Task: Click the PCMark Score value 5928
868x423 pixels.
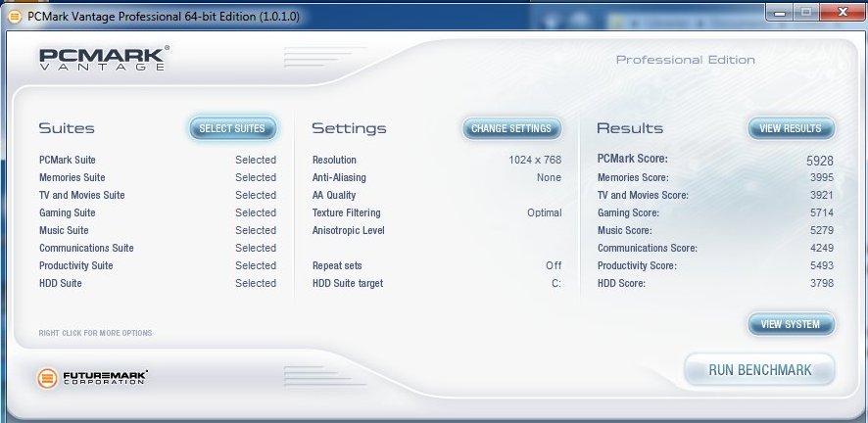Action: point(820,161)
